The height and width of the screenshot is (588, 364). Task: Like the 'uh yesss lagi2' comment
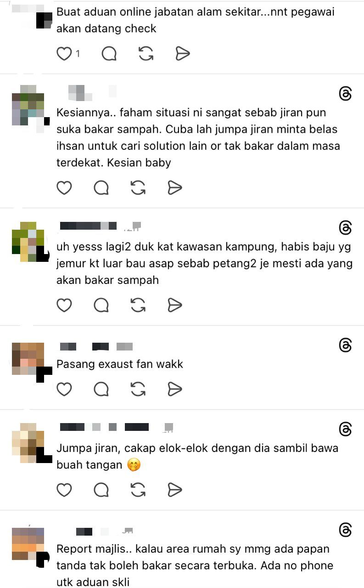[x=64, y=305]
